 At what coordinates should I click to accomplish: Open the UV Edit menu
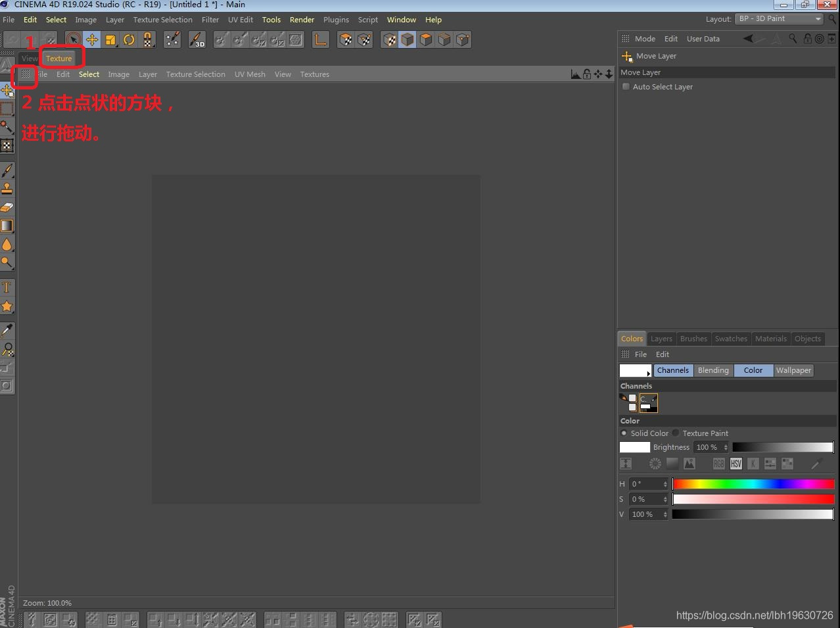(x=241, y=20)
